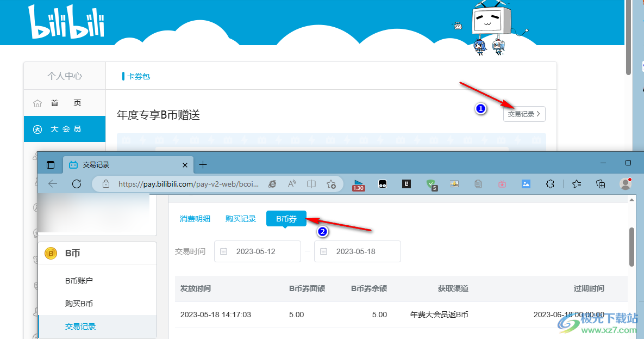Click the 获取渠道 column header

[x=453, y=288]
